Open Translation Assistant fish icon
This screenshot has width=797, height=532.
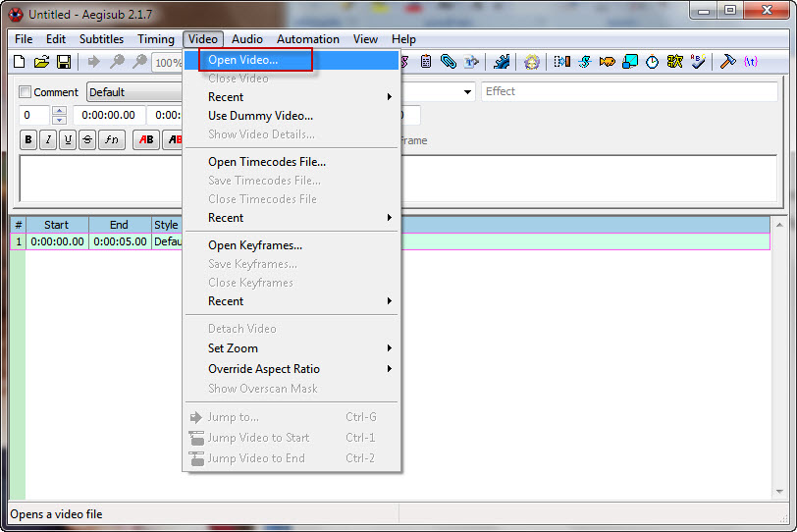coord(608,62)
